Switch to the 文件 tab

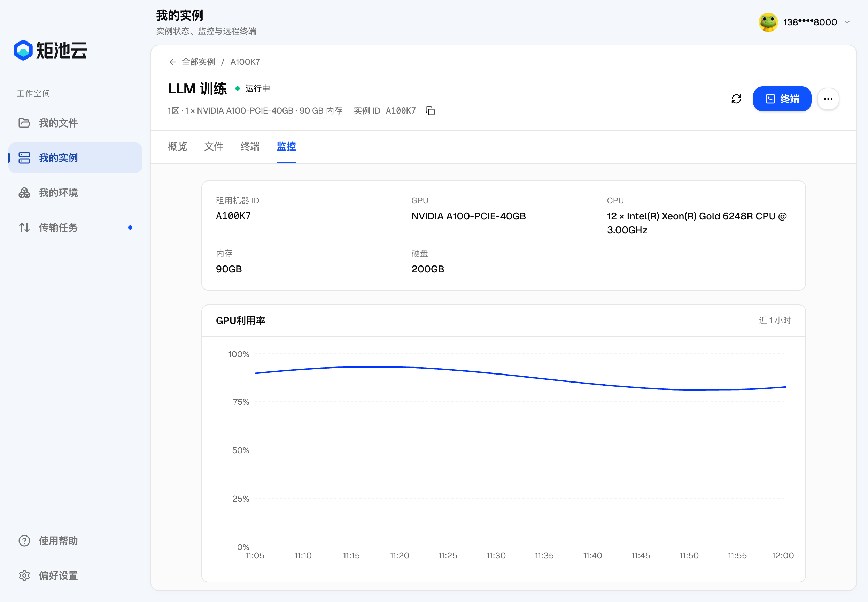point(214,146)
